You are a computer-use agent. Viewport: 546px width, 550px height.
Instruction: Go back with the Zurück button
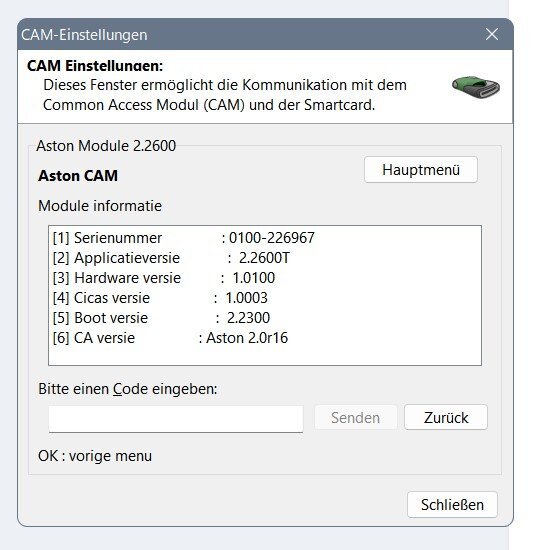tap(446, 417)
